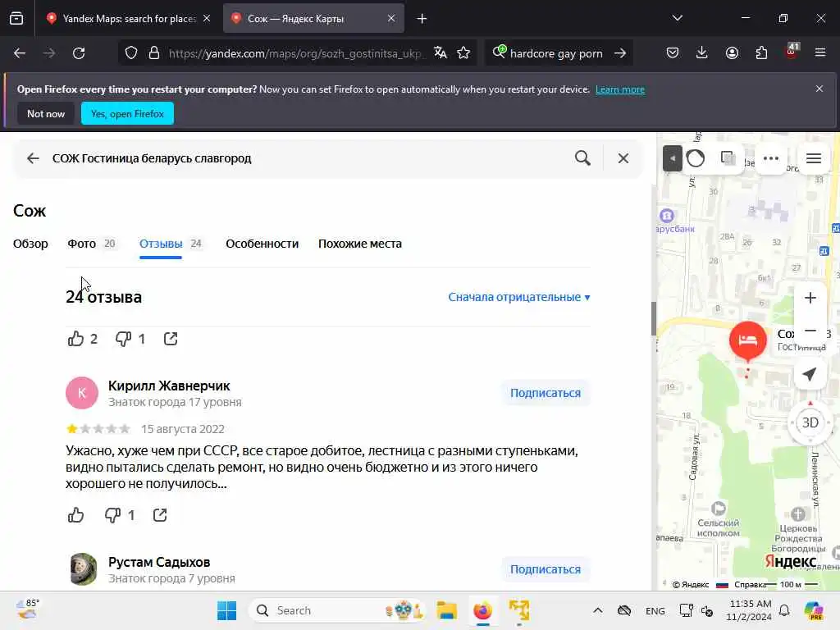Expand the Сначала отрицательные sort dropdown
The width and height of the screenshot is (840, 630).
point(519,297)
